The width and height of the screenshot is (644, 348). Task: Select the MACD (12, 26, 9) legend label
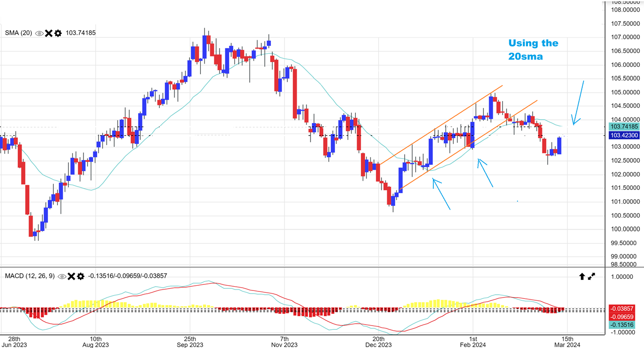30,276
